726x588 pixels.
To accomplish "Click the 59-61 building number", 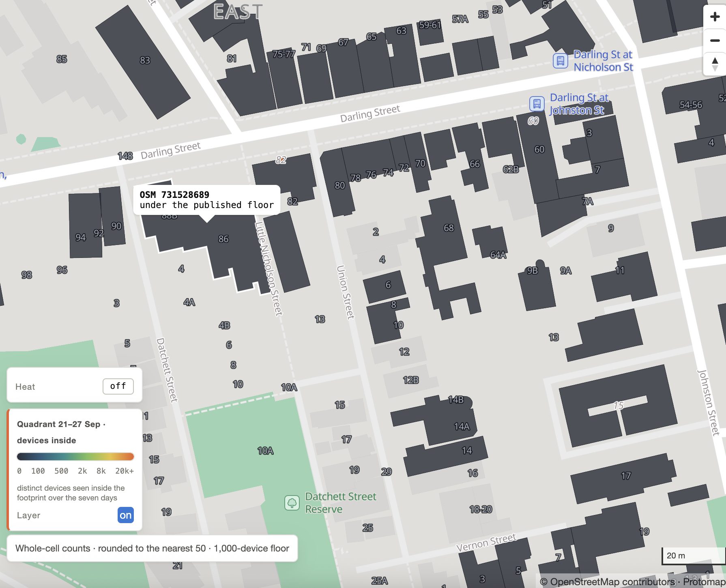I will coord(430,25).
